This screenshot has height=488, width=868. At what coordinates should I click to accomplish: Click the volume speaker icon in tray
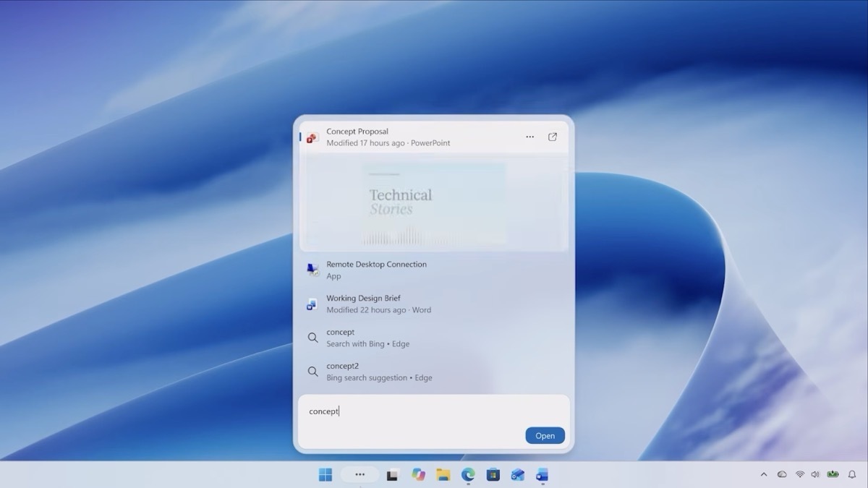(x=816, y=475)
